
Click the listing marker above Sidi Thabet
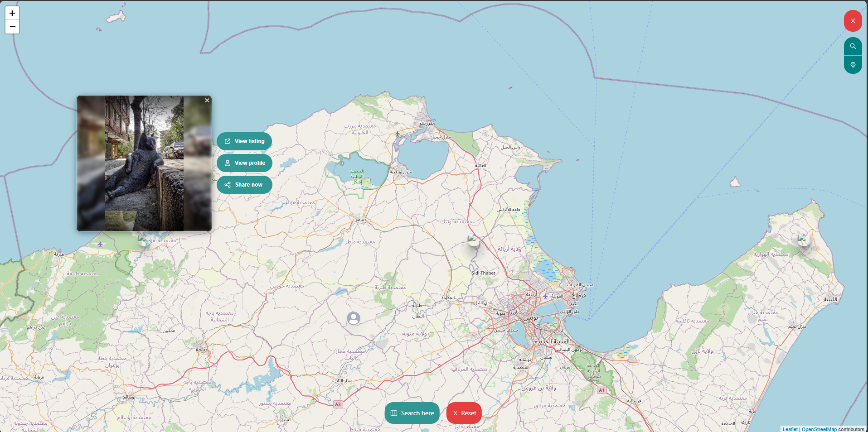(x=473, y=239)
